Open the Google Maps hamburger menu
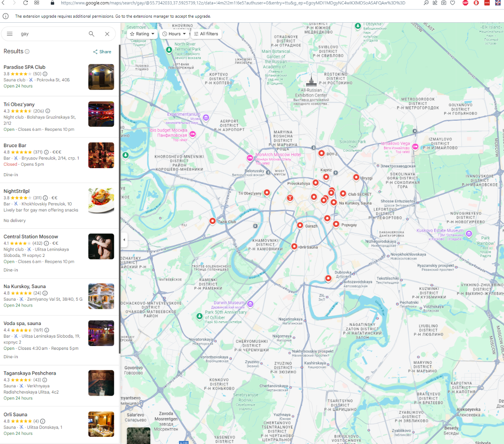Screen dimensions: 504x444 10,34
